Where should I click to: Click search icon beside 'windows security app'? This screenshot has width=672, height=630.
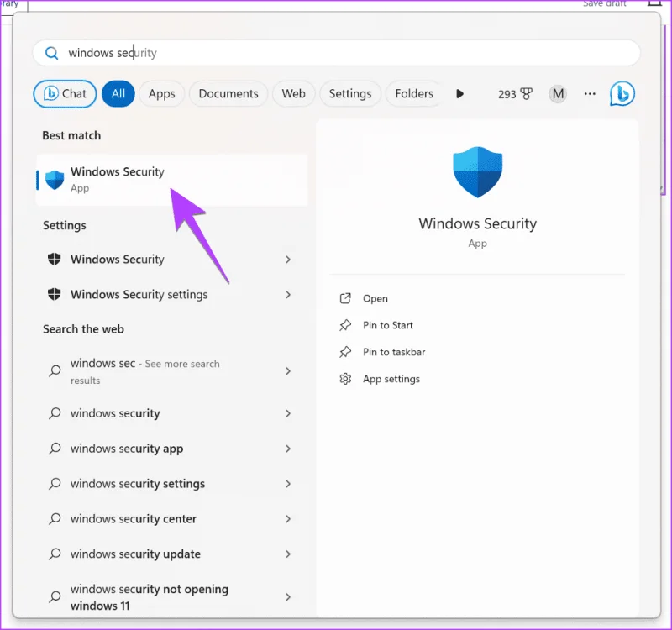tap(55, 449)
